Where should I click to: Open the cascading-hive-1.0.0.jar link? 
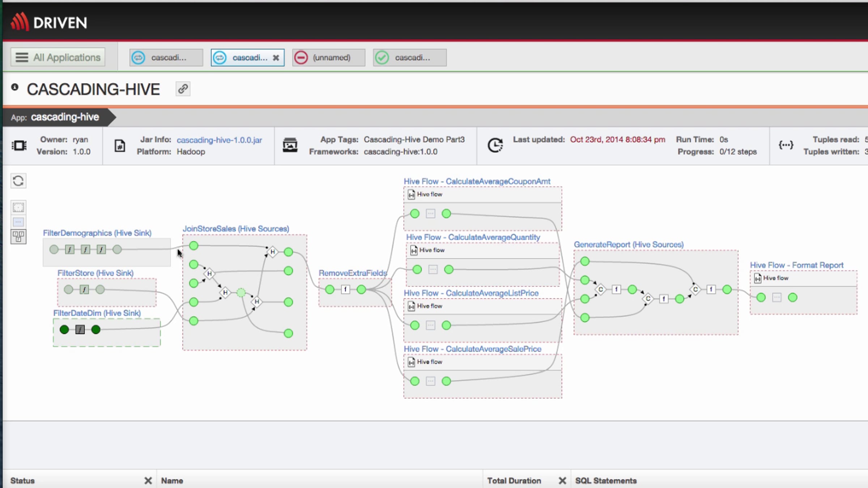pyautogui.click(x=219, y=140)
